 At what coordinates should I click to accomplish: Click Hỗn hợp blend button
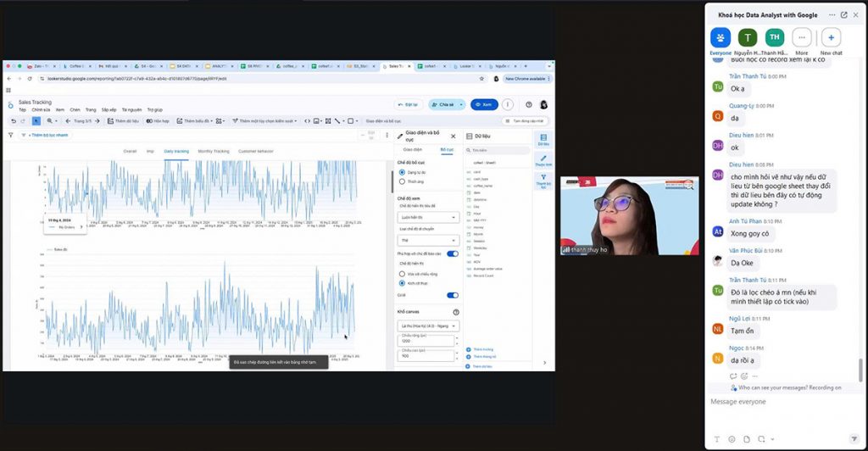[158, 120]
